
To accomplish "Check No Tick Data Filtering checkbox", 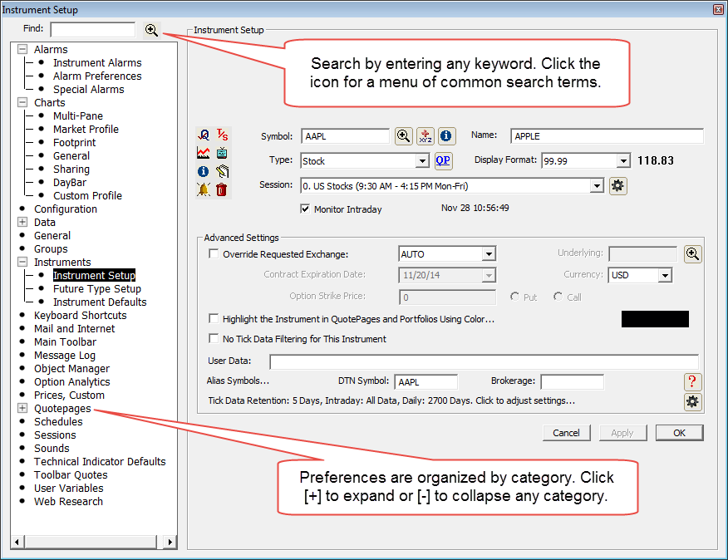I will click(214, 338).
